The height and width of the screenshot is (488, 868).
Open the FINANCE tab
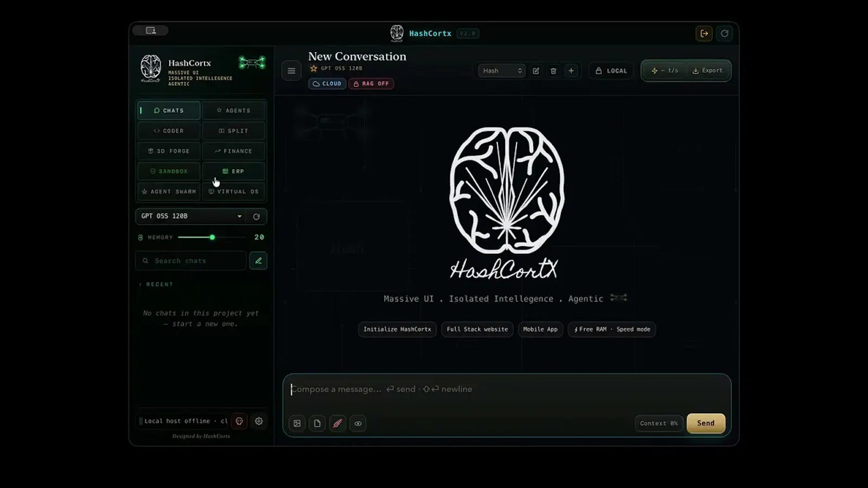(x=234, y=151)
